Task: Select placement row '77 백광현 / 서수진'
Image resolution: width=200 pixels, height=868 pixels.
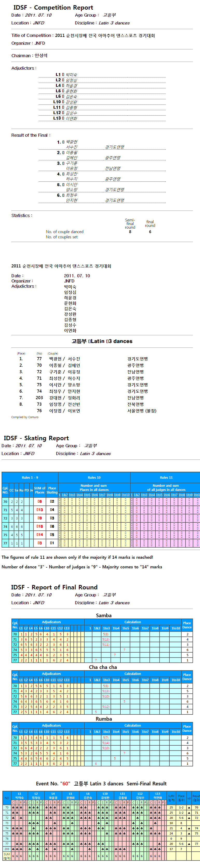Action: point(84,359)
